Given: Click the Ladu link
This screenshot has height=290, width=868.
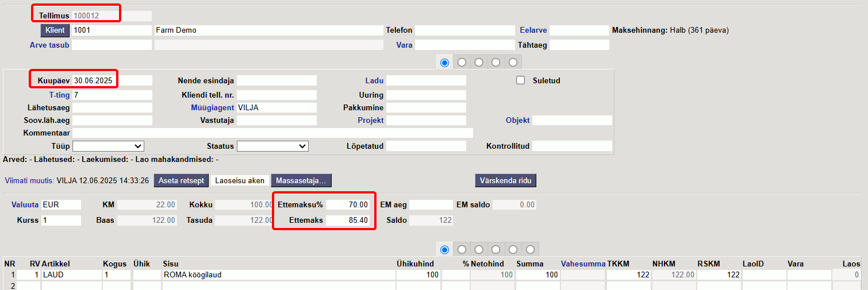Looking at the screenshot, I should click(374, 80).
